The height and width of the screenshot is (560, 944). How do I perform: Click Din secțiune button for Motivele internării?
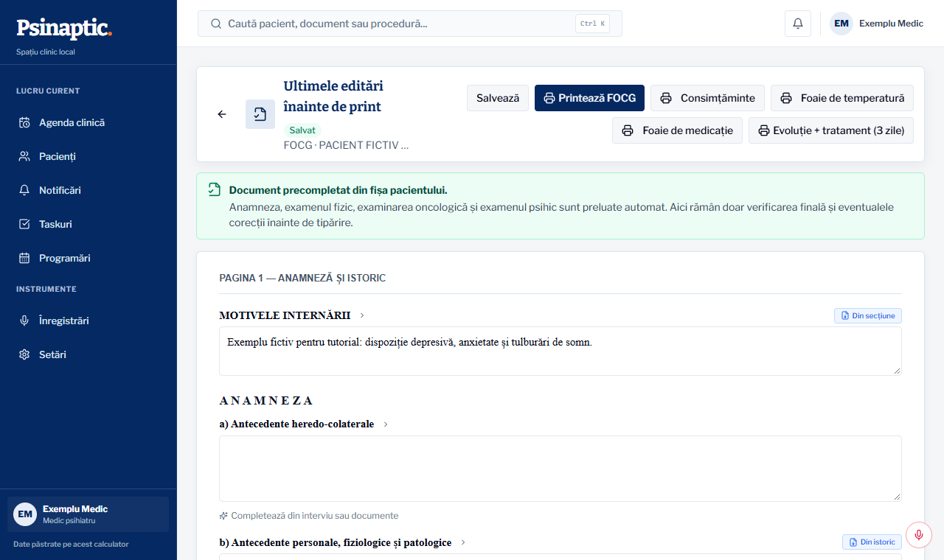pos(867,315)
